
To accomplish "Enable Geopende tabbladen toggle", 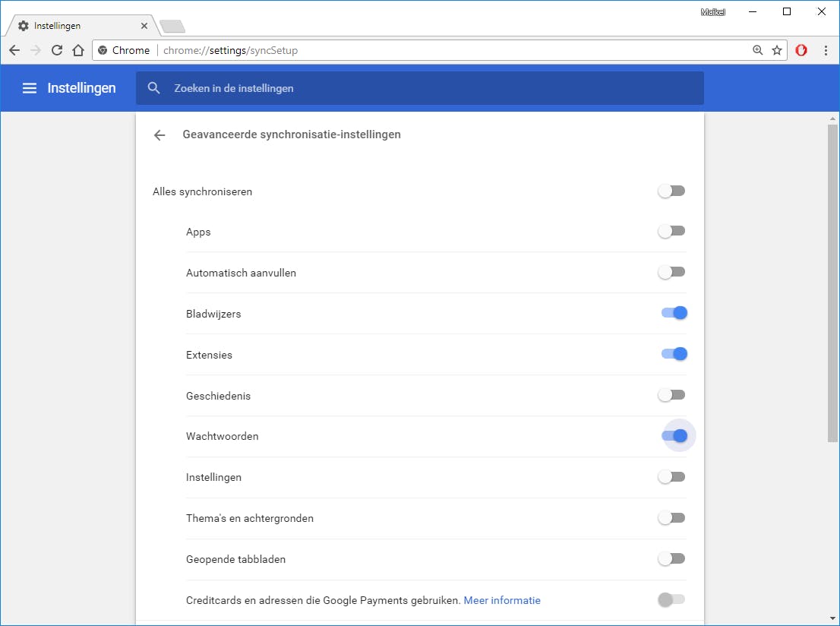I will click(x=672, y=558).
